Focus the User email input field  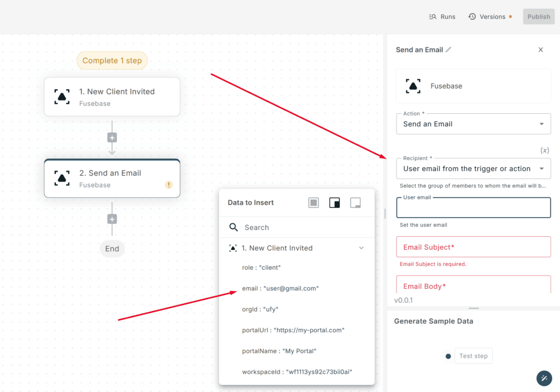point(473,207)
